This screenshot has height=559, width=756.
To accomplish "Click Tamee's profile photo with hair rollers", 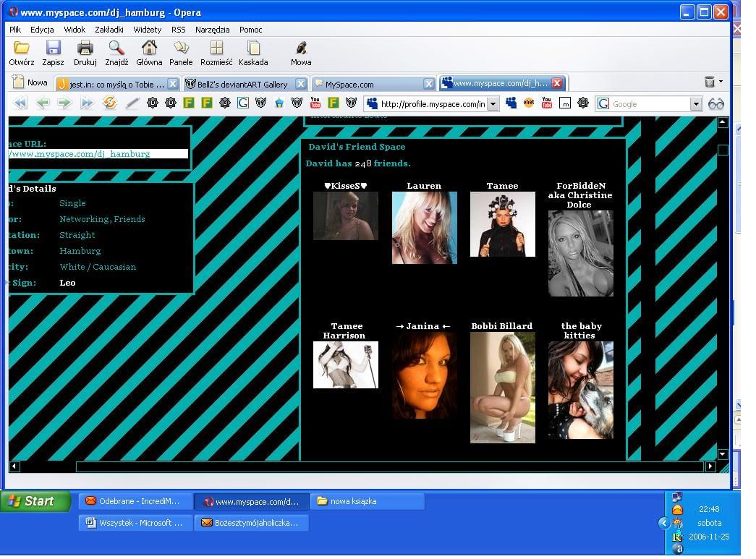I will click(x=502, y=224).
